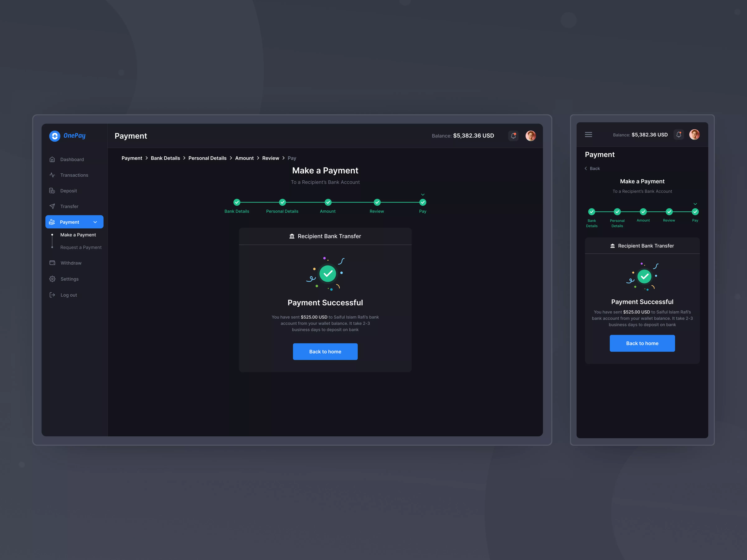Click bank icon in desktop Recipient Bank Transfer
The height and width of the screenshot is (560, 747).
tap(292, 236)
